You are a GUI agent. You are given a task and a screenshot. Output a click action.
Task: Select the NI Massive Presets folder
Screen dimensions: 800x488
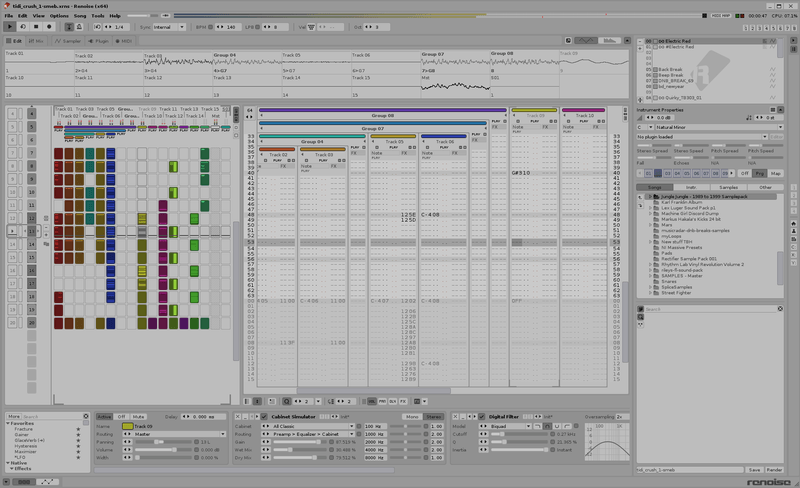coord(682,248)
